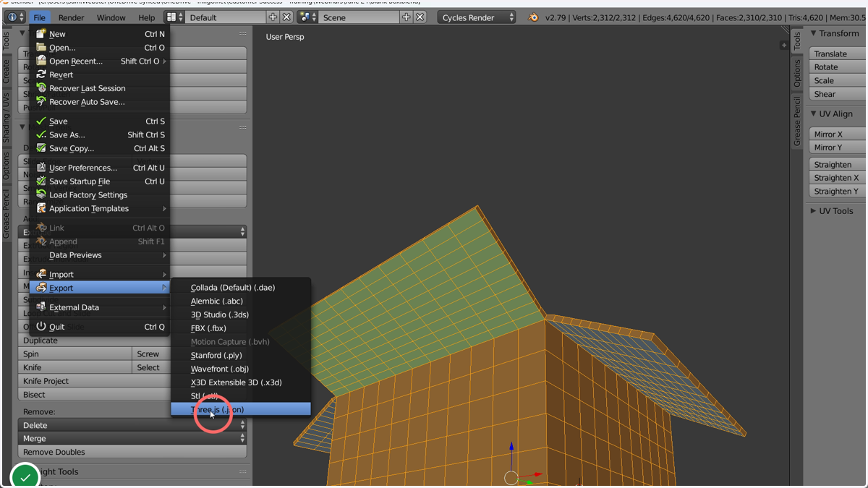Image resolution: width=868 pixels, height=488 pixels.
Task: Choose Open... from File menu
Action: [99, 48]
